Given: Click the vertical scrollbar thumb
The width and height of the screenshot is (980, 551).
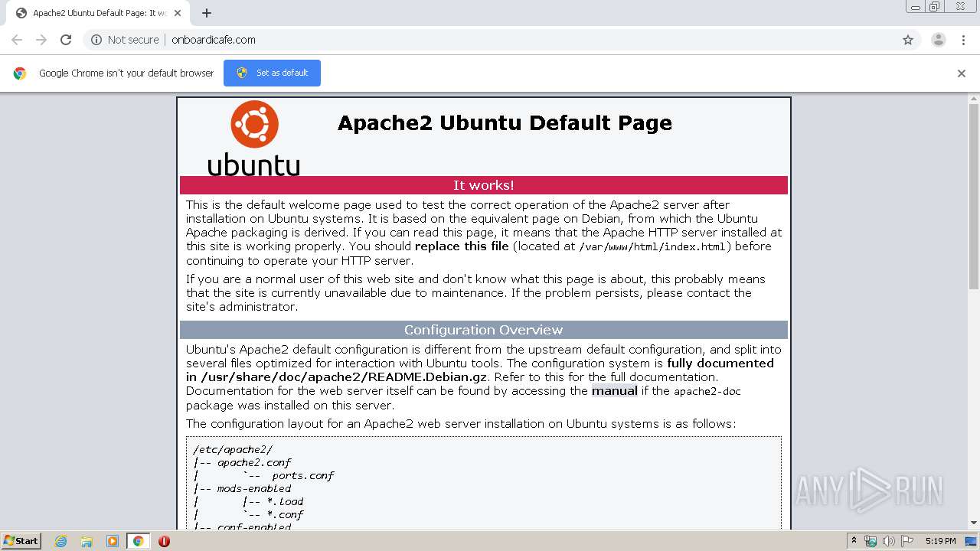Looking at the screenshot, I should (x=974, y=197).
